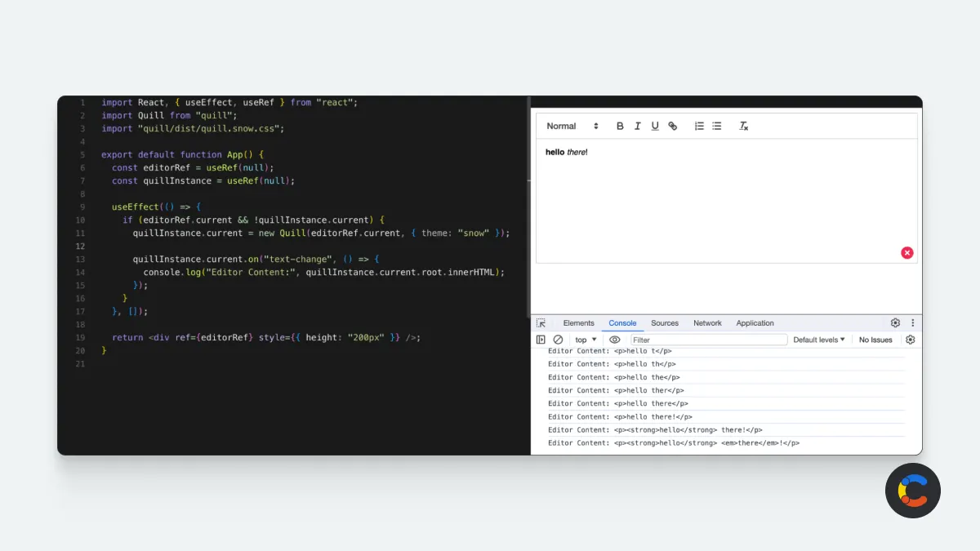Toggle underline formatting button
The height and width of the screenshot is (551, 980).
coord(655,126)
